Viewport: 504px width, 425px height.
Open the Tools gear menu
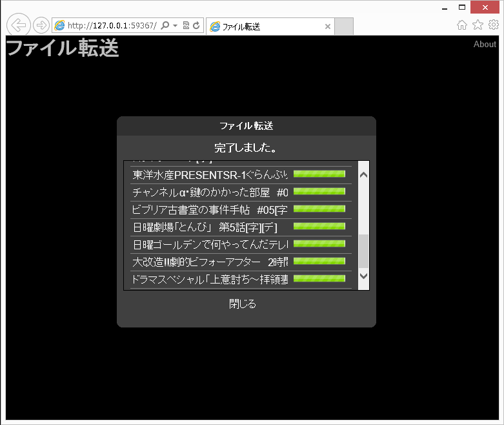click(493, 25)
